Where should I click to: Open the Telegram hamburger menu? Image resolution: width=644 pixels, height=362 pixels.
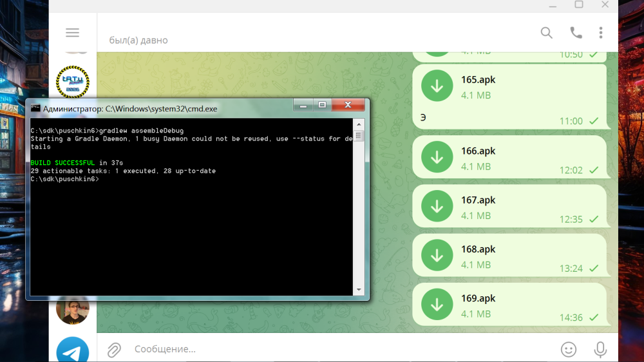[x=72, y=32]
